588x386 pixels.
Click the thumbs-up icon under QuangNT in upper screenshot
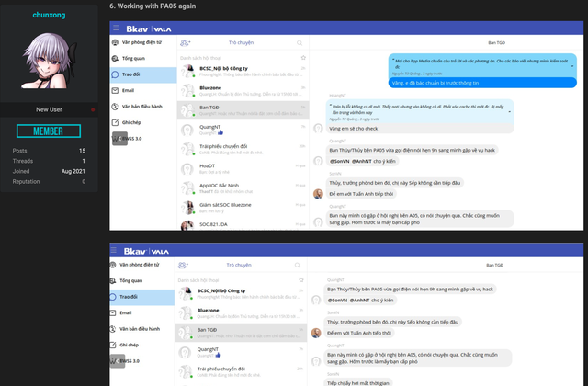220,132
